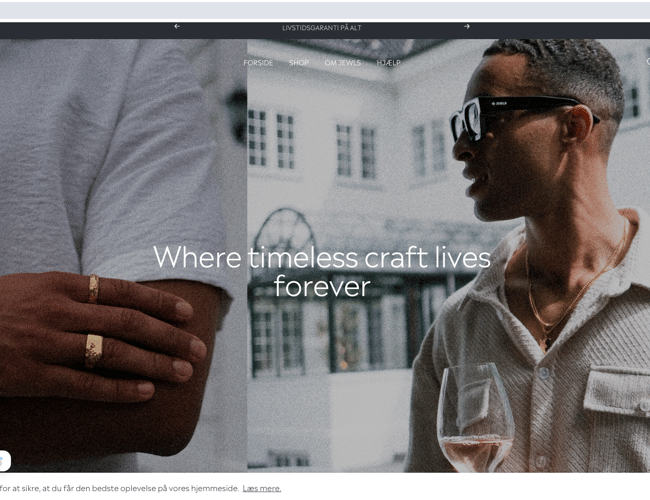Select the OM JEWLS menu item
Viewport: 650px width, 500px height.
click(342, 63)
